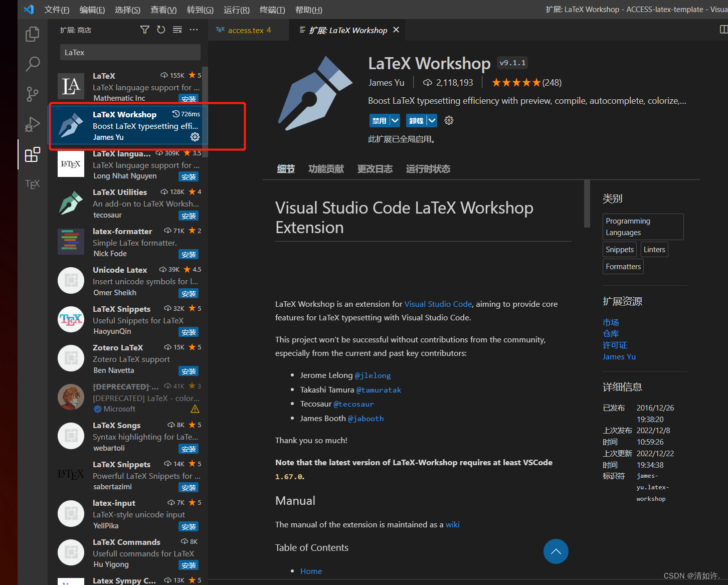Install the latex-input extension
The width and height of the screenshot is (728, 585).
(189, 526)
